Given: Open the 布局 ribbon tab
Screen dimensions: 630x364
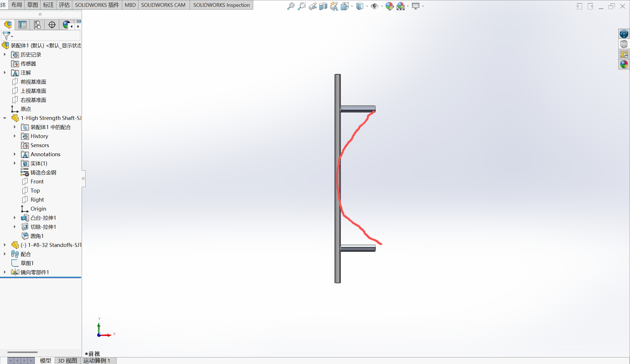Looking at the screenshot, I should [x=16, y=5].
